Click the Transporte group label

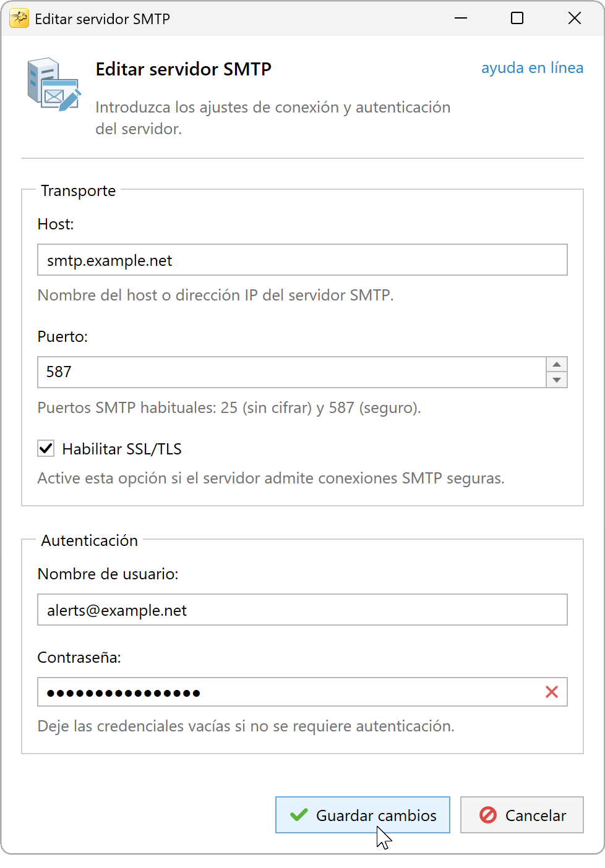[x=79, y=190]
